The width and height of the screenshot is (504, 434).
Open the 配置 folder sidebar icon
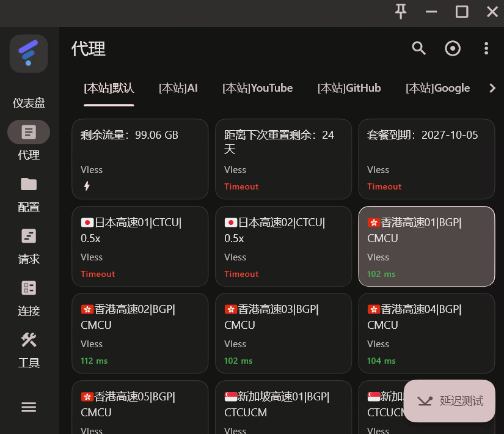(29, 184)
